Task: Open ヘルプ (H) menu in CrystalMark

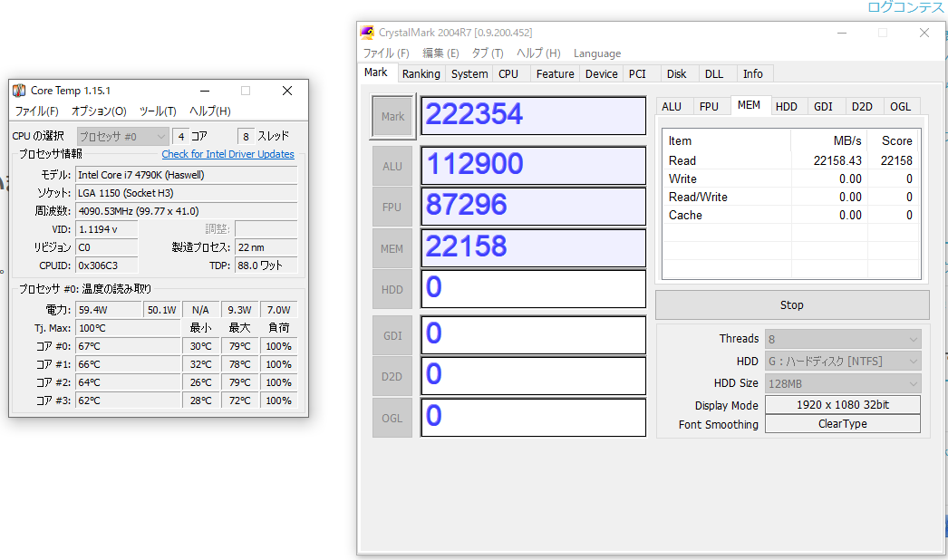Action: [x=538, y=53]
